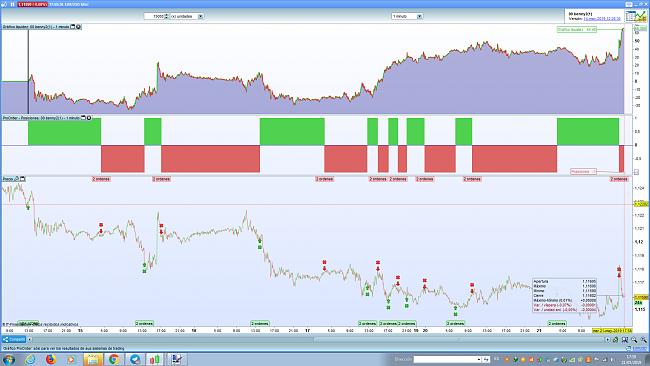
Task: Click the Compartir share button
Action: click(14, 339)
